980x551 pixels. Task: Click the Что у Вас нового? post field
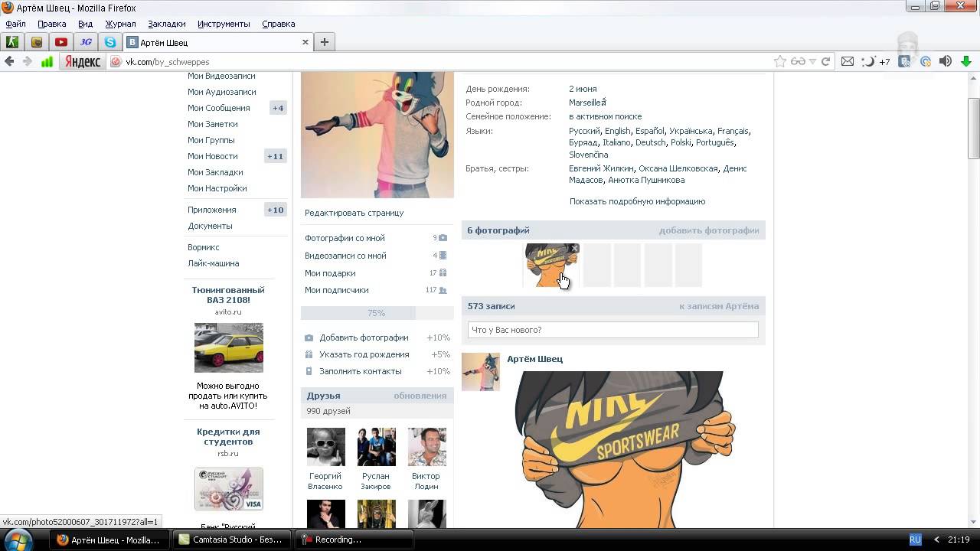pyautogui.click(x=612, y=330)
